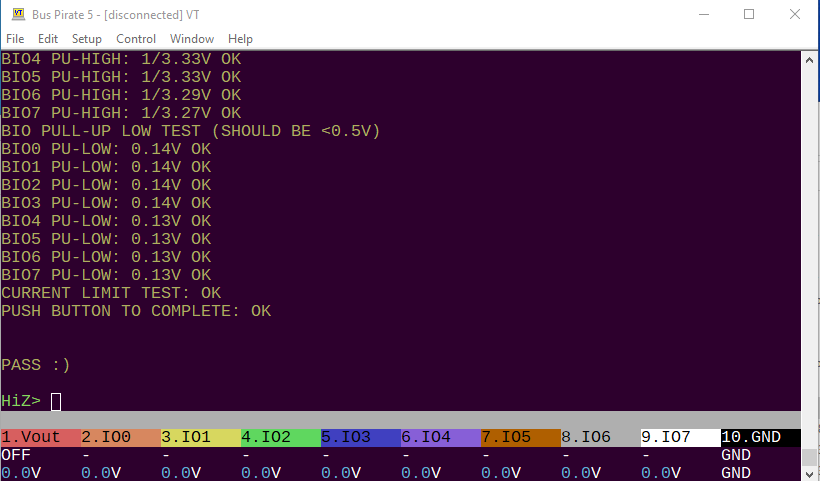This screenshot has height=481, width=820.
Task: Open the File menu
Action: pos(15,39)
